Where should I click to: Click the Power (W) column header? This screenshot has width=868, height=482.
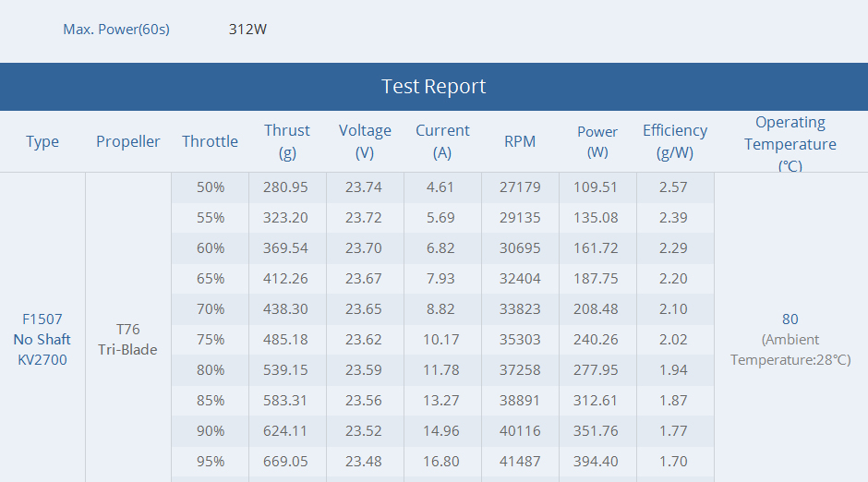(x=597, y=141)
